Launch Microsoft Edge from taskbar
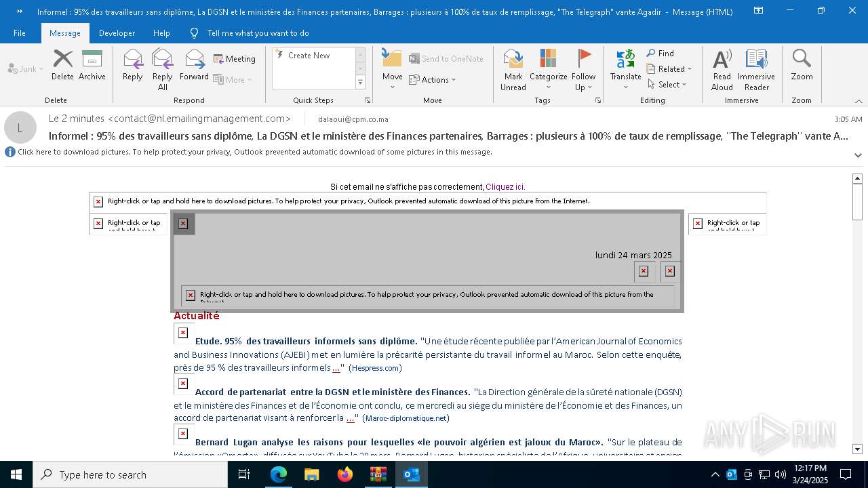Viewport: 868px width, 488px height. coord(279,474)
